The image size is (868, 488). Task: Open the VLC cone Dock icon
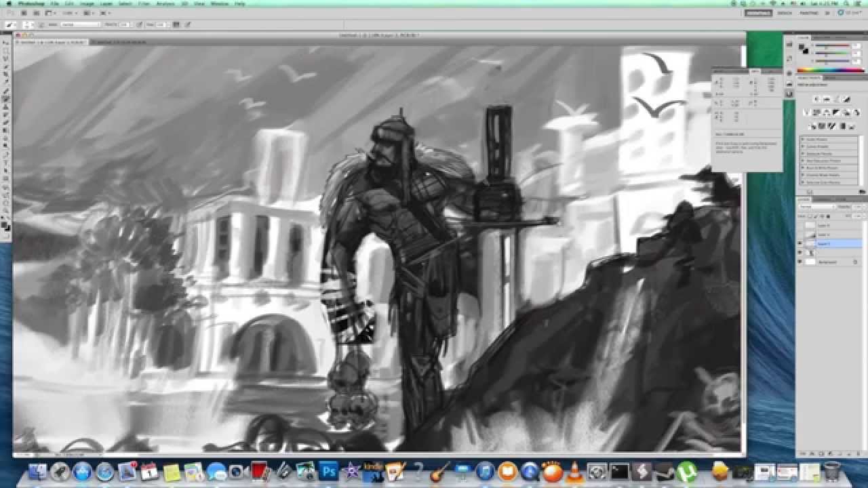point(575,471)
